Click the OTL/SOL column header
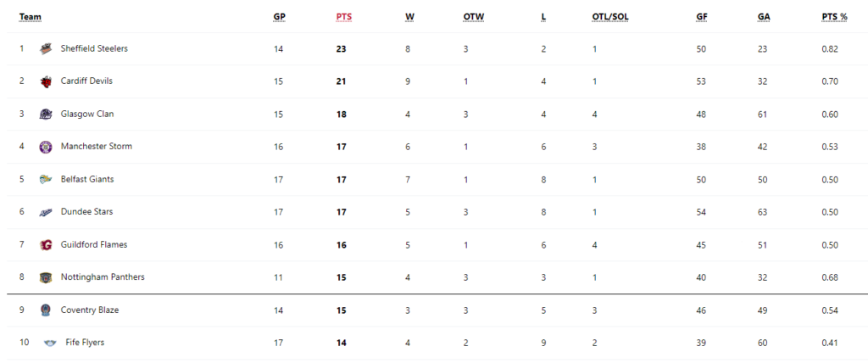Screen dimensions: 868x363 coord(610,17)
